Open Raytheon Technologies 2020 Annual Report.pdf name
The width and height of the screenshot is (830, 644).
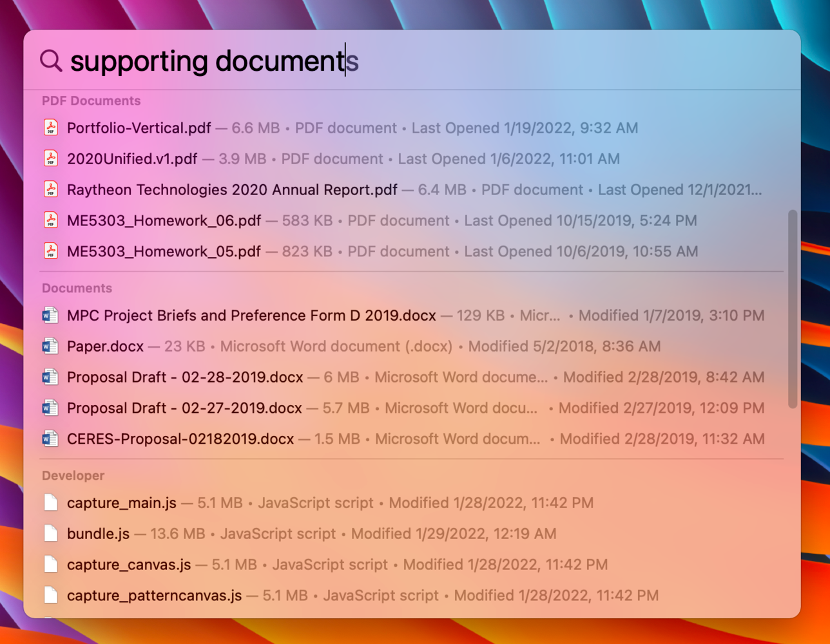[x=233, y=189]
